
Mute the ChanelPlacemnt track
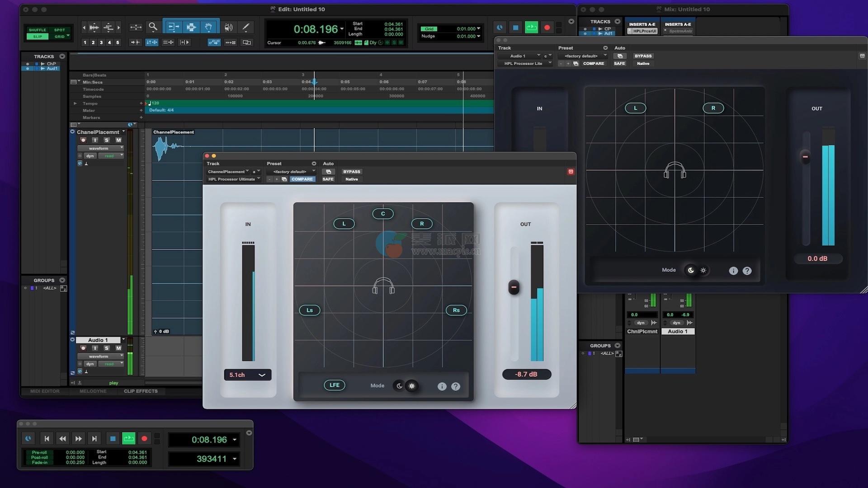[118, 140]
